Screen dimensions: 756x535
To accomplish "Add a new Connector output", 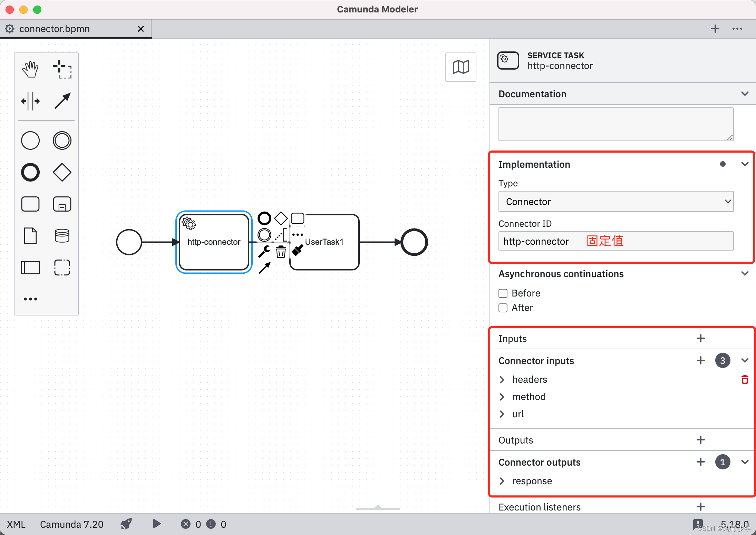I will pos(701,462).
